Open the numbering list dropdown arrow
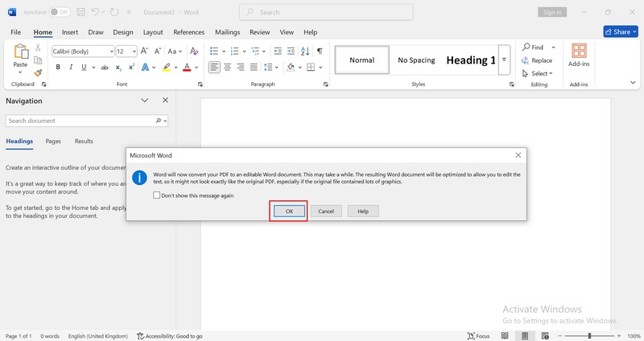Image resolution: width=644 pixels, height=341 pixels. 244,51
